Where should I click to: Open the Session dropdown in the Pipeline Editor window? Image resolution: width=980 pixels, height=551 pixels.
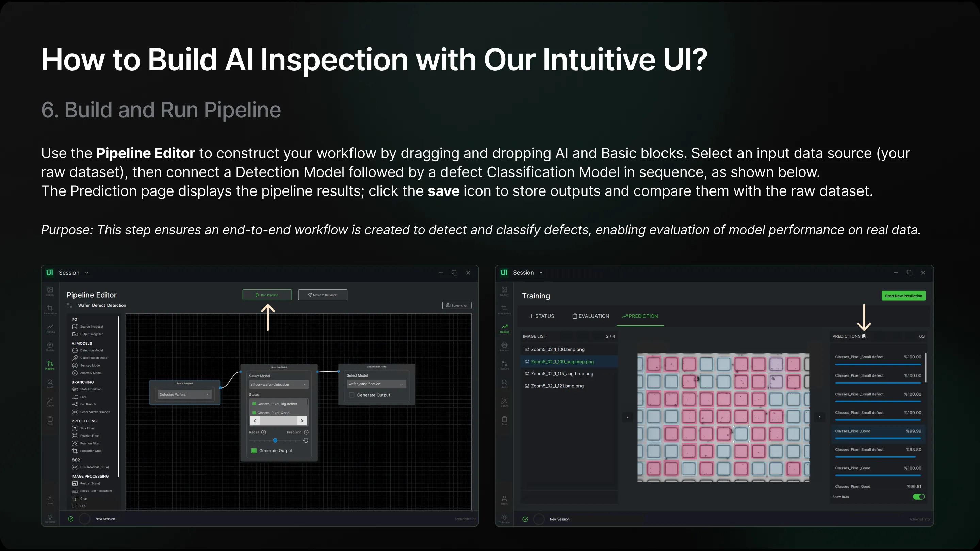point(73,273)
